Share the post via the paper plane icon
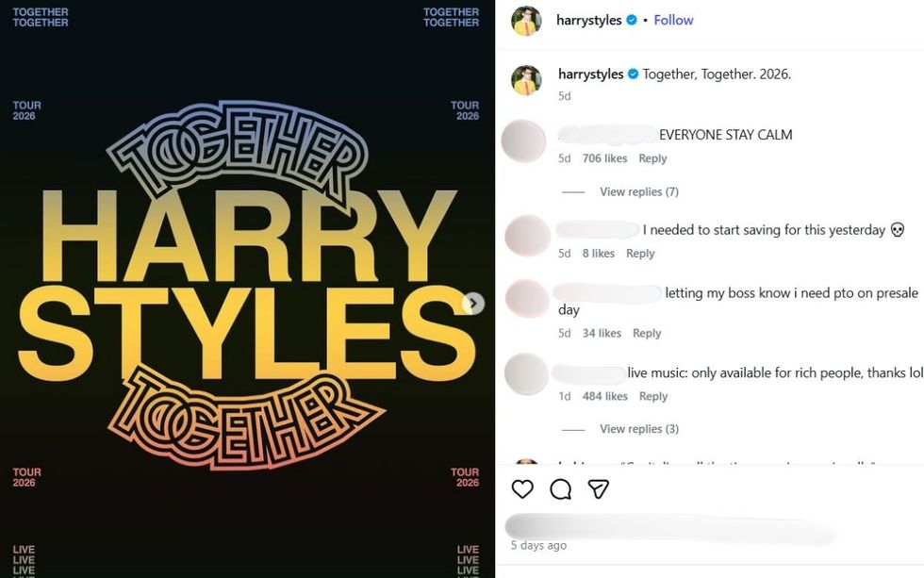Viewport: 924px width, 578px height. [x=601, y=489]
